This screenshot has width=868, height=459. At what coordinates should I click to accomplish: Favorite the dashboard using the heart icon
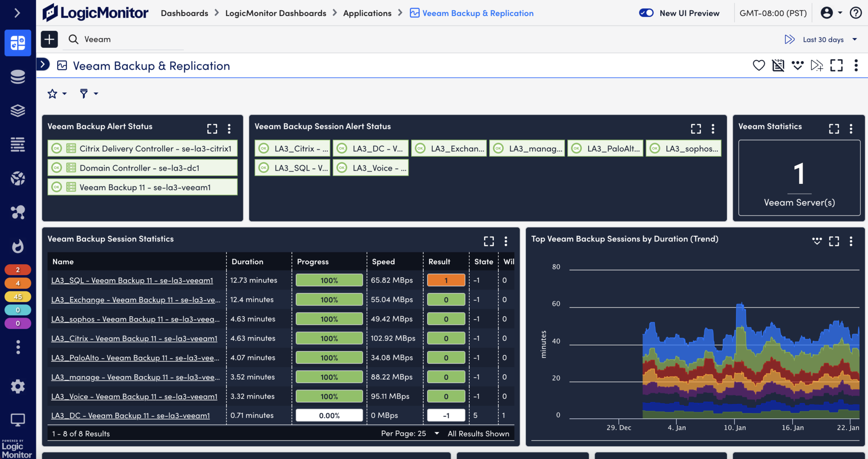tap(759, 65)
